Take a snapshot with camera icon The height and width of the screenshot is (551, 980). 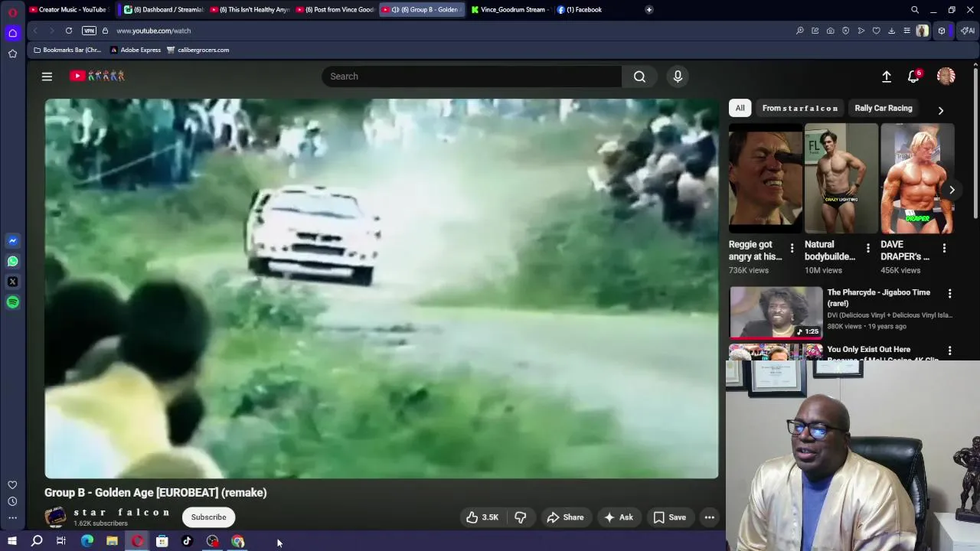830,31
